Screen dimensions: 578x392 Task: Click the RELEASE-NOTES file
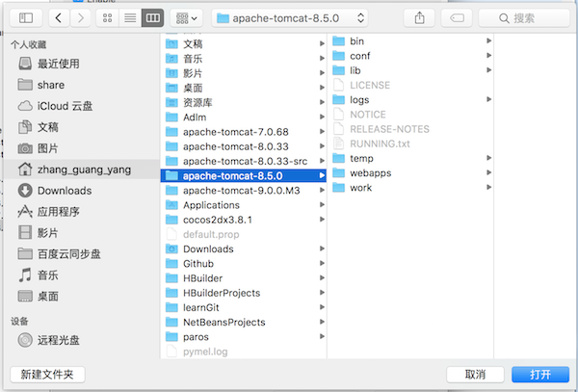pyautogui.click(x=410, y=129)
